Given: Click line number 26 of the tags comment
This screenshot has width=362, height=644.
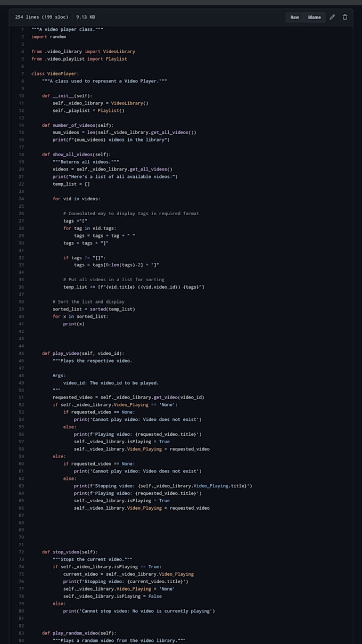Looking at the screenshot, I should tap(22, 213).
